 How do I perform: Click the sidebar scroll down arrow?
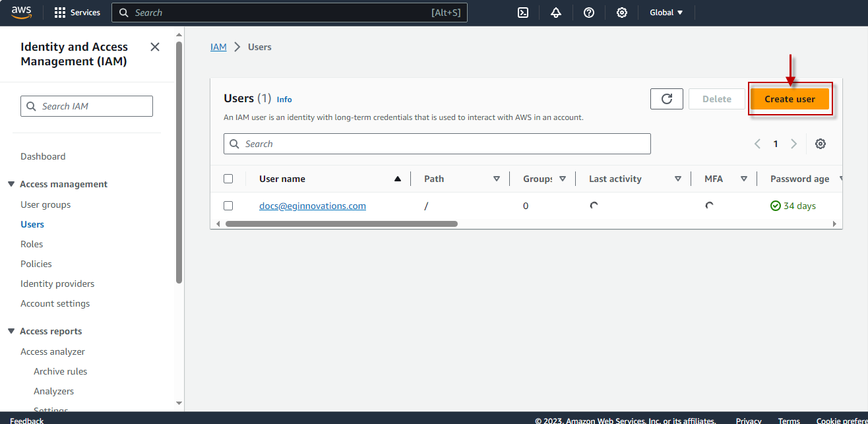(179, 403)
